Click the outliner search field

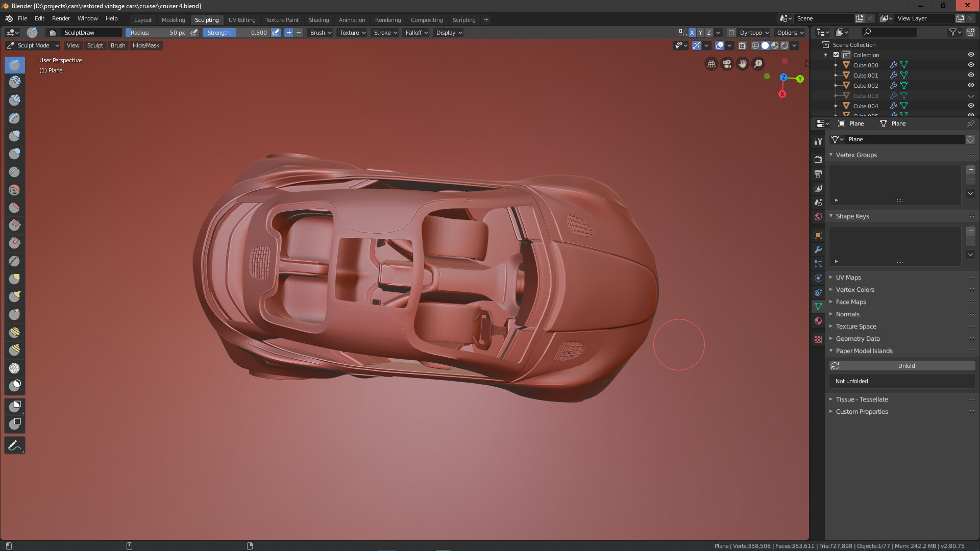click(889, 32)
